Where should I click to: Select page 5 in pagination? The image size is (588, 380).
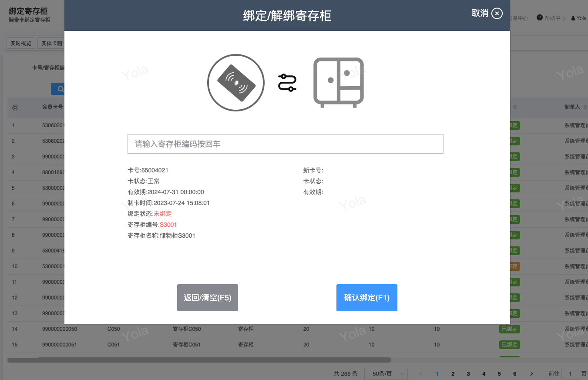coord(499,374)
